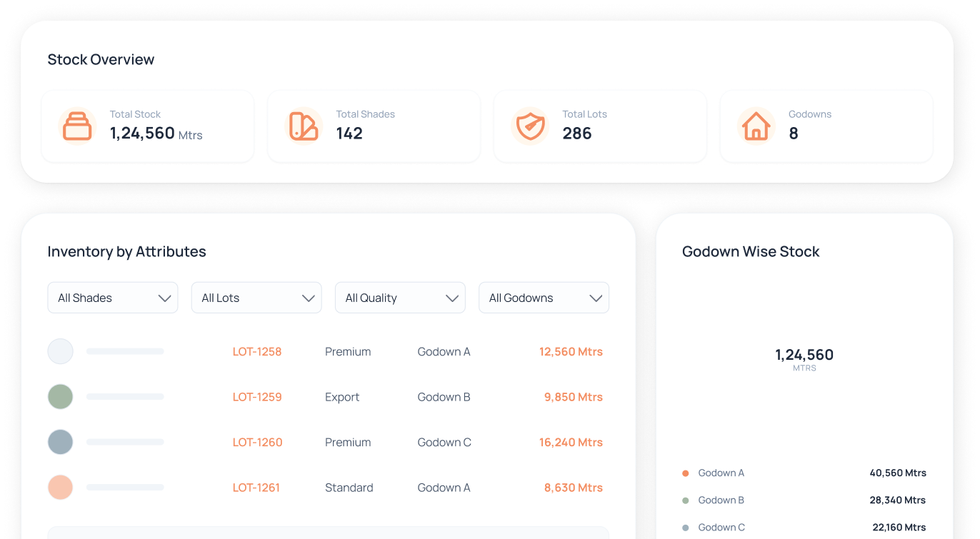
Task: Select the blue-grey shade swatch for LOT-1260
Action: pos(61,442)
